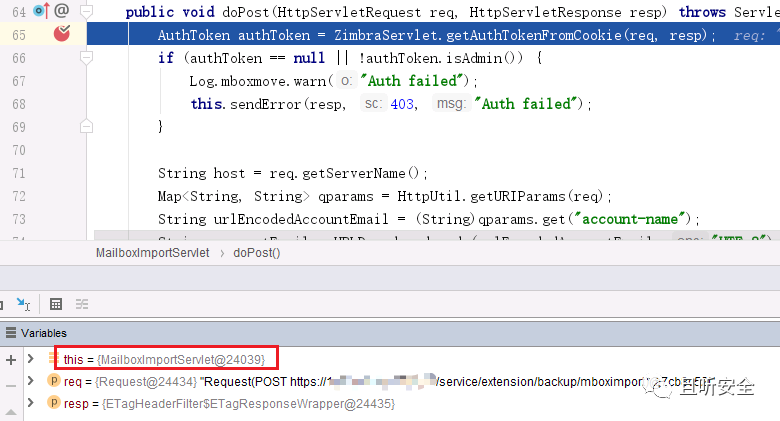780x421 pixels.
Task: Click the Trace Current Stream Chain icon
Action: tap(82, 304)
